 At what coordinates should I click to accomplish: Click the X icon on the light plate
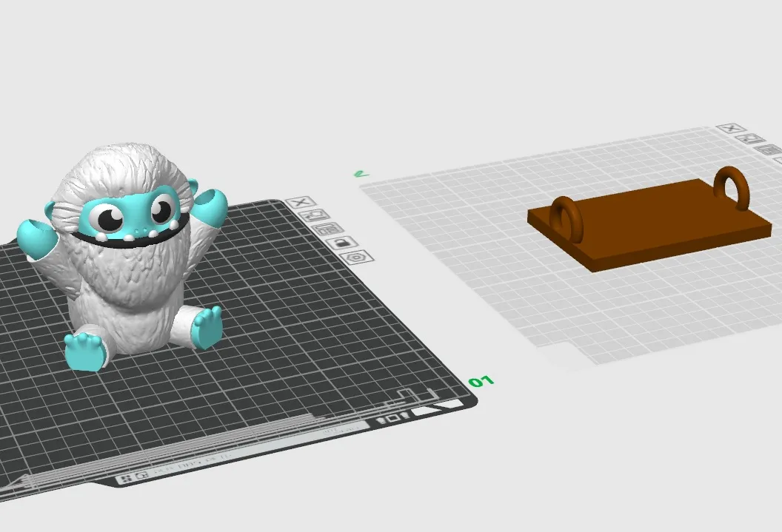(x=731, y=128)
